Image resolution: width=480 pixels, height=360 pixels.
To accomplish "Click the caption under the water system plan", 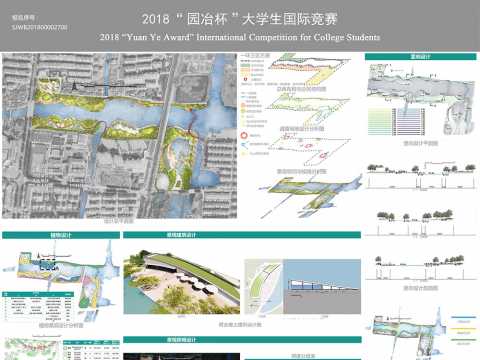I will tap(421, 143).
